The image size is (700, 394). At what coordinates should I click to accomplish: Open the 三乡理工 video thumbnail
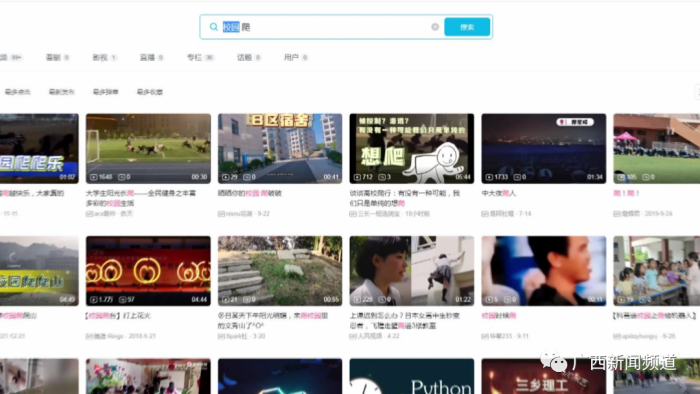(x=544, y=376)
